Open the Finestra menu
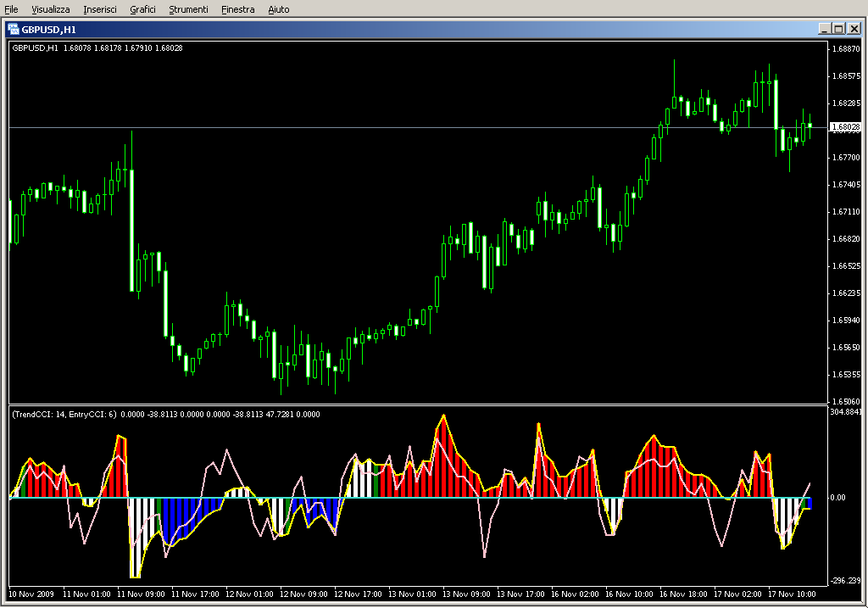Image resolution: width=868 pixels, height=608 pixels. (238, 9)
